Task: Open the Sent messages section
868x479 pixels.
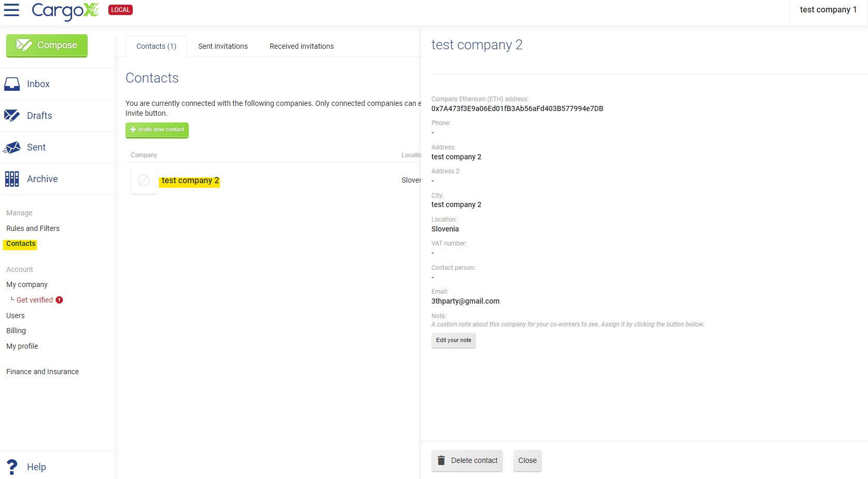Action: pyautogui.click(x=36, y=147)
